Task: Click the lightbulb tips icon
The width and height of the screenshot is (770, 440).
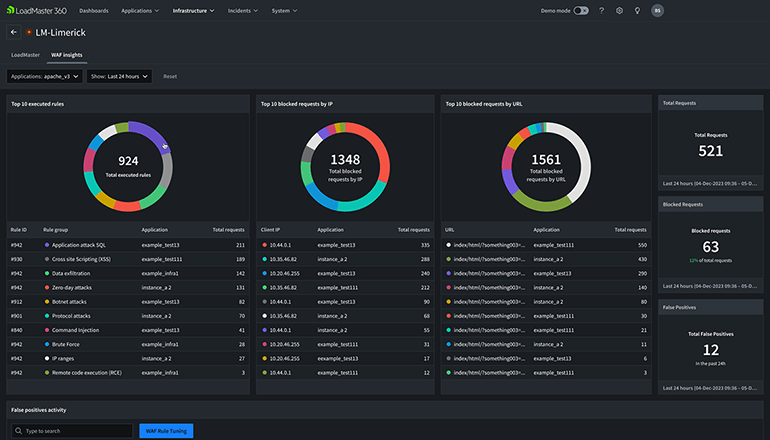Action: click(637, 10)
